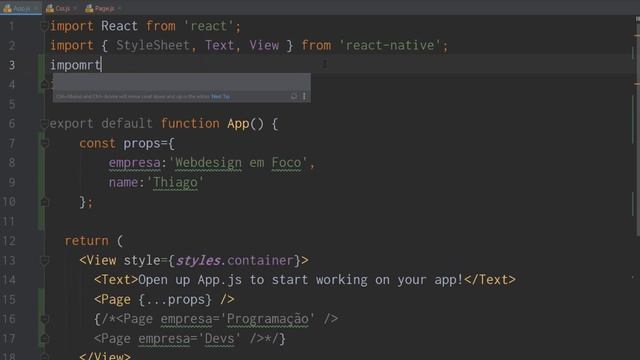Click the Next Tip link in completion popup
640x360 pixels.
220,97
